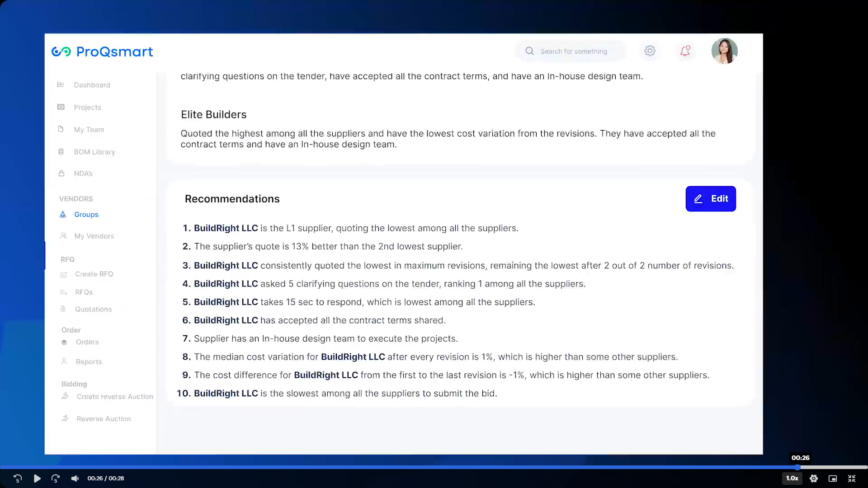Click the Create RFQ icon
The image size is (868, 488).
pyautogui.click(x=64, y=274)
